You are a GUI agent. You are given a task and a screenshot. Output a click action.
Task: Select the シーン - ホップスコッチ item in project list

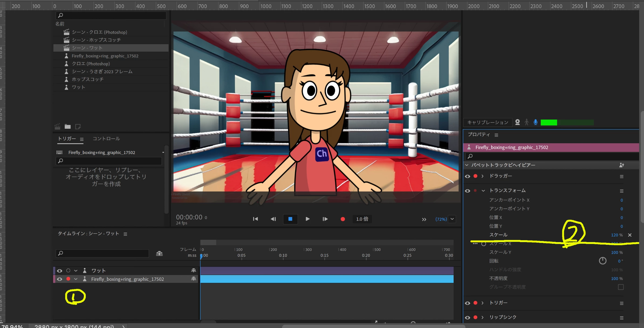[x=96, y=40]
